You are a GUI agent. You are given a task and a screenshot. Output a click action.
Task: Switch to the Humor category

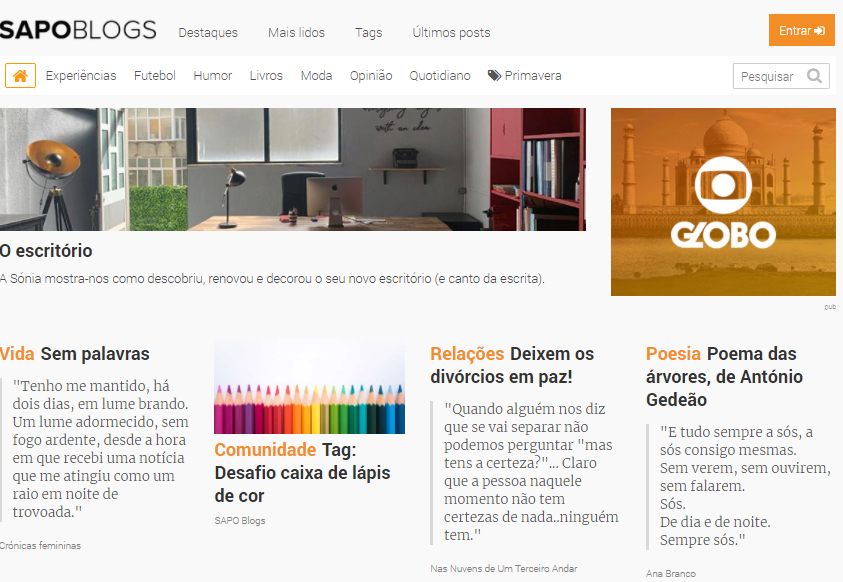click(212, 76)
